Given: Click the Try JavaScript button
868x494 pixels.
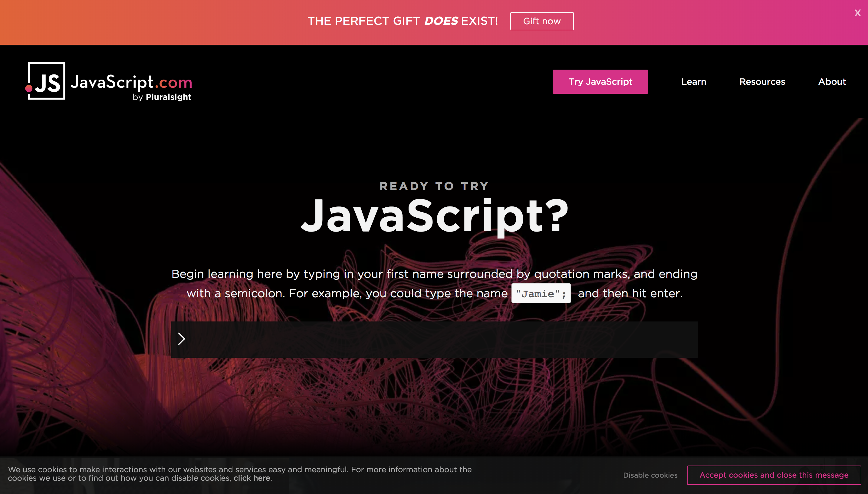Looking at the screenshot, I should coord(600,82).
